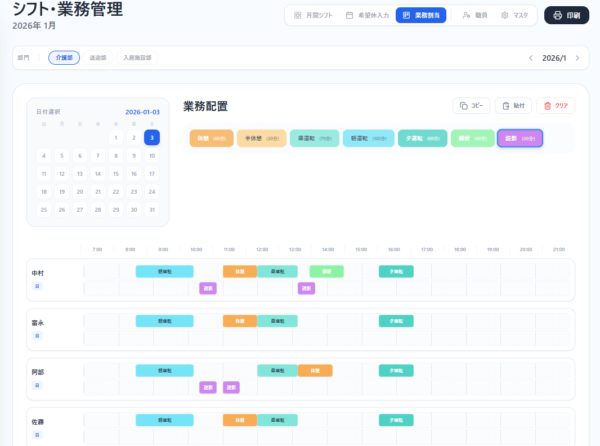Click the printer 印刷 button
Viewport: 600px width, 446px height.
pos(566,16)
